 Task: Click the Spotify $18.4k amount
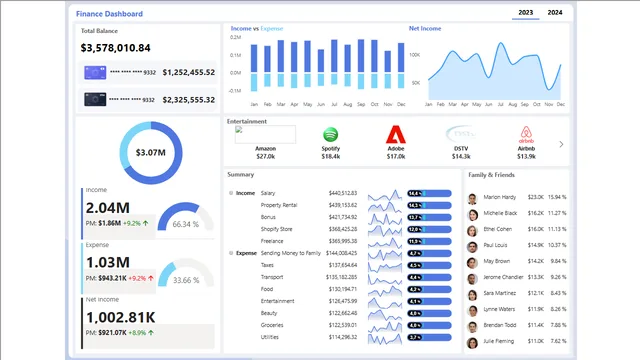click(331, 156)
